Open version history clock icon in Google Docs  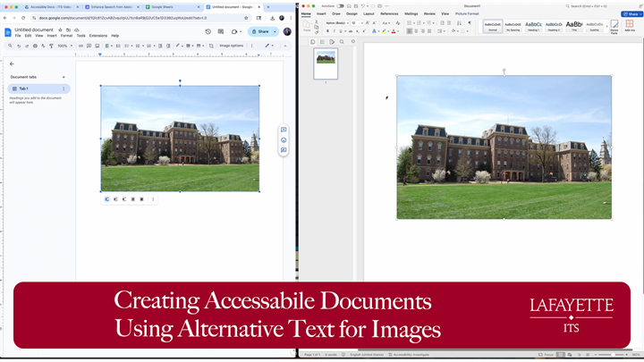208,31
